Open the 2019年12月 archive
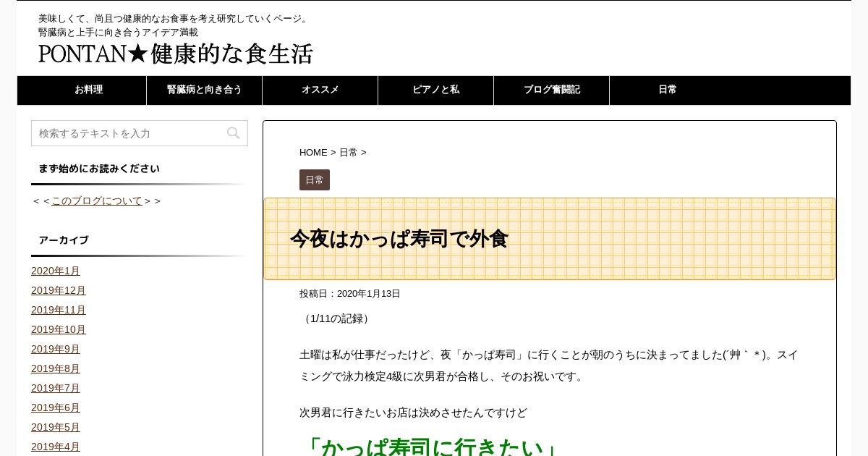 coord(59,290)
